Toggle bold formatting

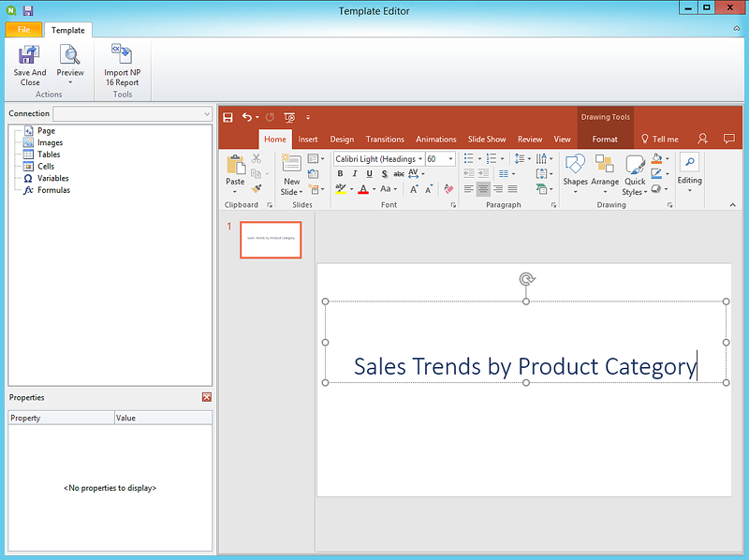(340, 174)
